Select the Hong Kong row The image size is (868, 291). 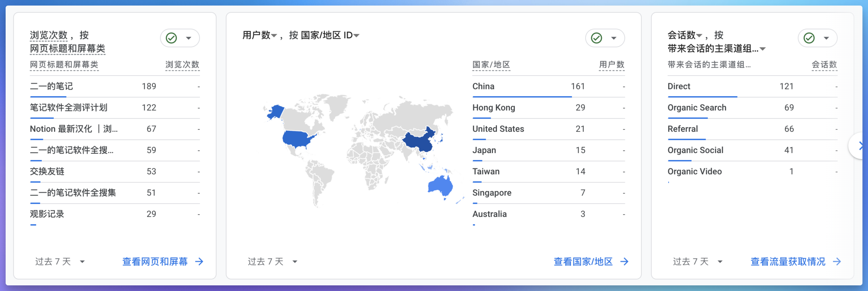pyautogui.click(x=548, y=107)
